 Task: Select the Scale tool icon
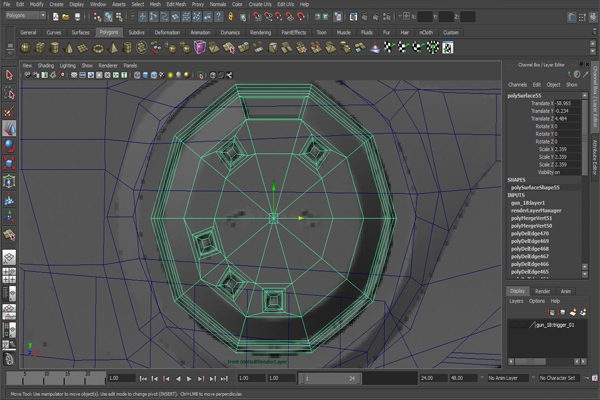(x=9, y=163)
